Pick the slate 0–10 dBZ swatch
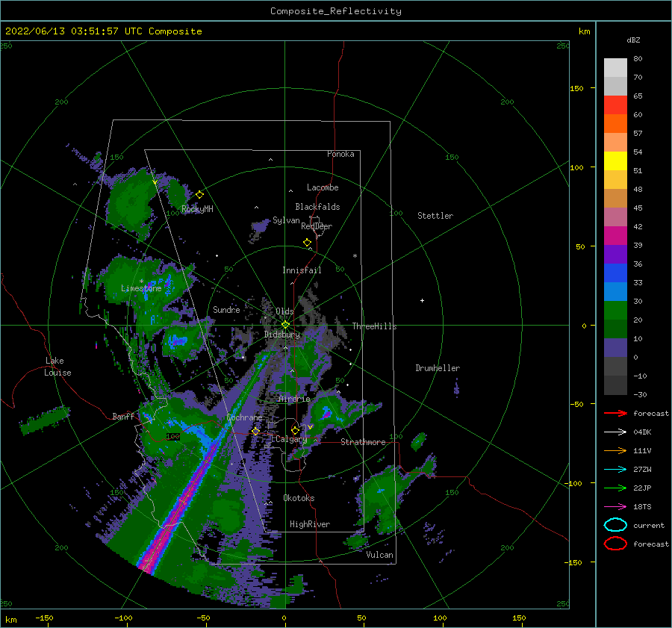This screenshot has width=672, height=628. (615, 348)
